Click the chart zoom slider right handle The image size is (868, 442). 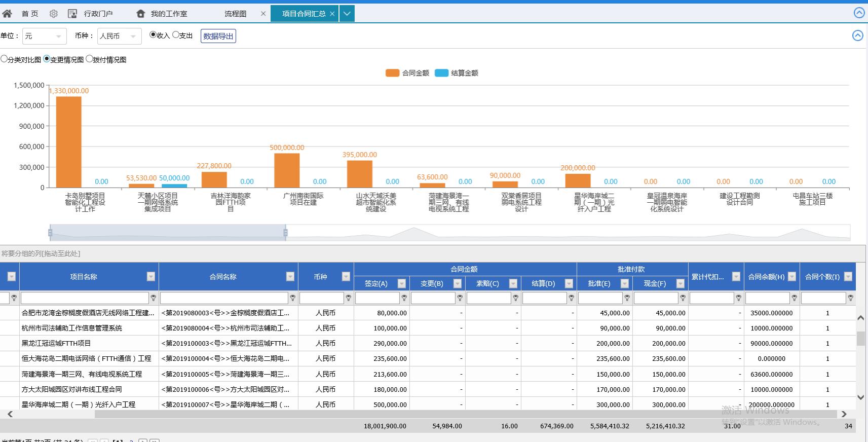tap(286, 233)
